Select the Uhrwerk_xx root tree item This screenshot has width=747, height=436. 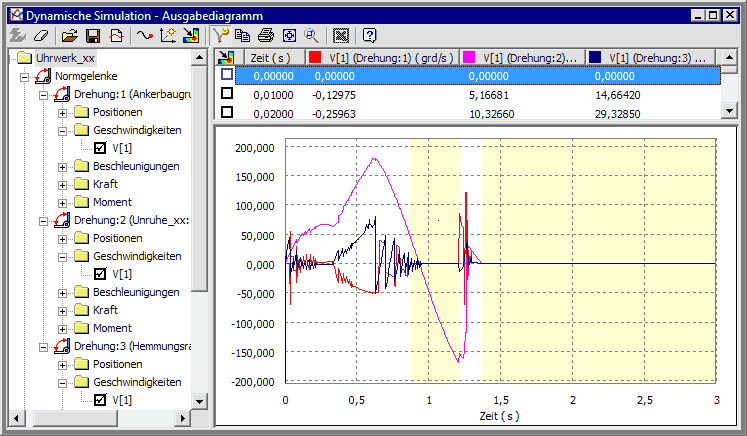pos(65,59)
